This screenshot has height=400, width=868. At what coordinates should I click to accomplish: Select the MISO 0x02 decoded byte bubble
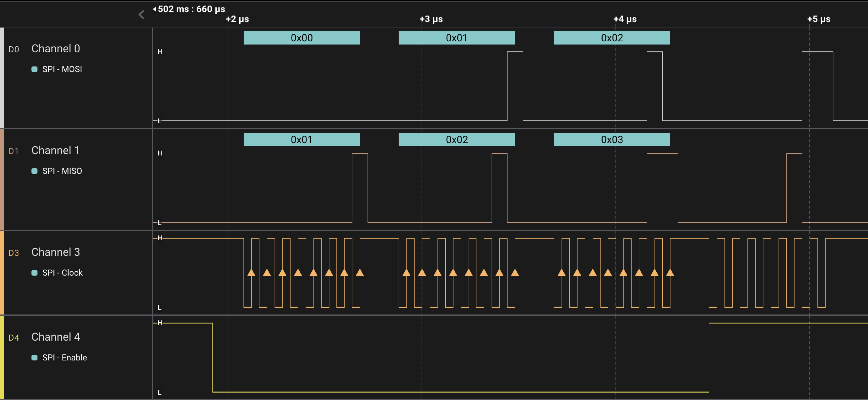pyautogui.click(x=457, y=140)
